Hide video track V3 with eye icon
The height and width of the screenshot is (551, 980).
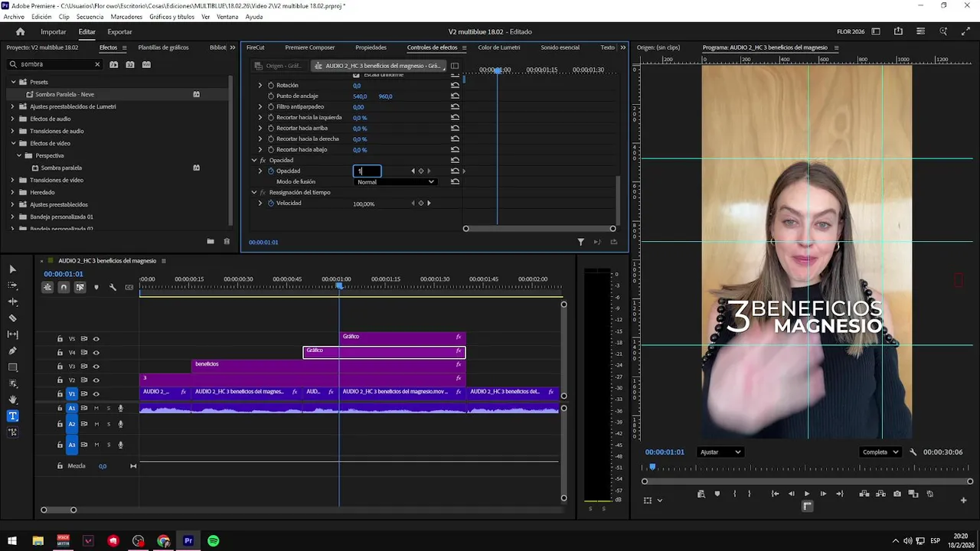click(x=96, y=367)
